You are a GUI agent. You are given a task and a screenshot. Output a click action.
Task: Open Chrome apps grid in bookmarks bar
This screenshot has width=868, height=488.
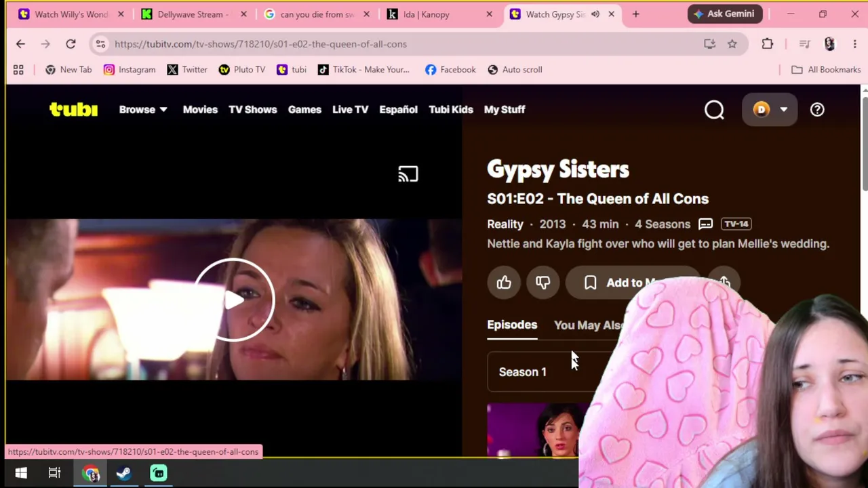pyautogui.click(x=18, y=70)
